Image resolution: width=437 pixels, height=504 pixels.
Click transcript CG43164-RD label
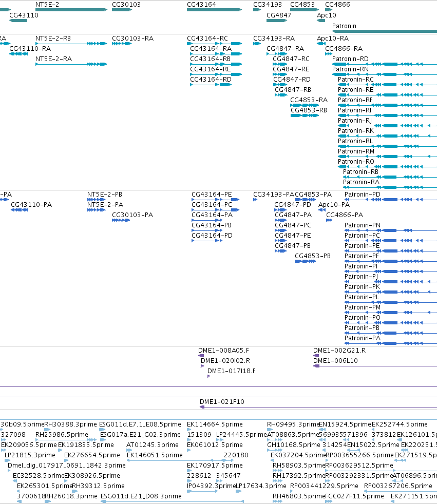[x=211, y=80]
